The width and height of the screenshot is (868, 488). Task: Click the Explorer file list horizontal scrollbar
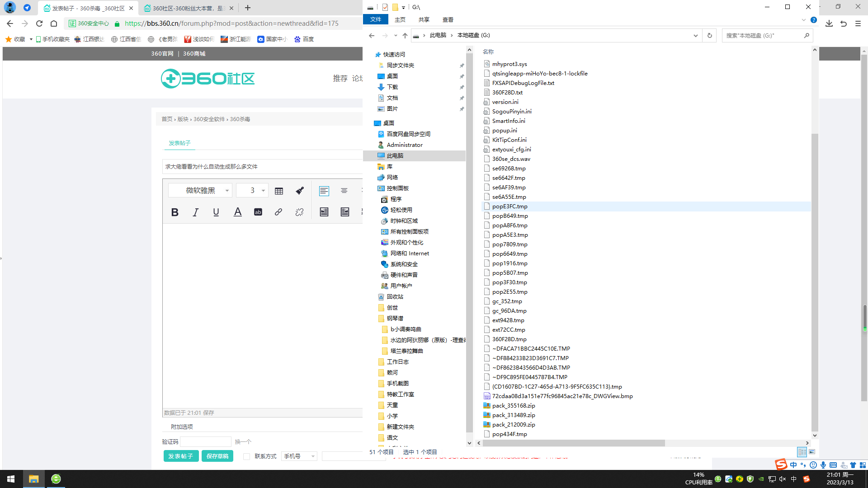tap(574, 443)
